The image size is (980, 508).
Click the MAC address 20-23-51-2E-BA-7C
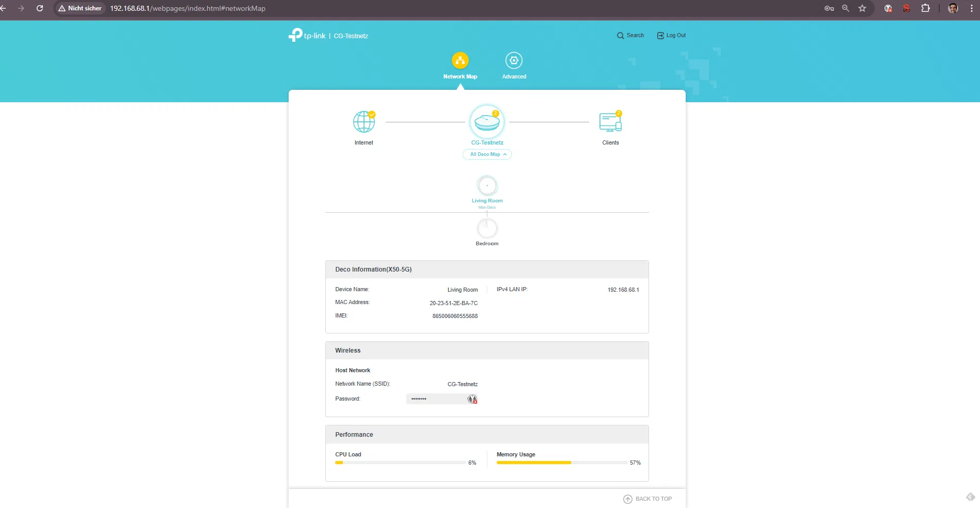coord(454,303)
